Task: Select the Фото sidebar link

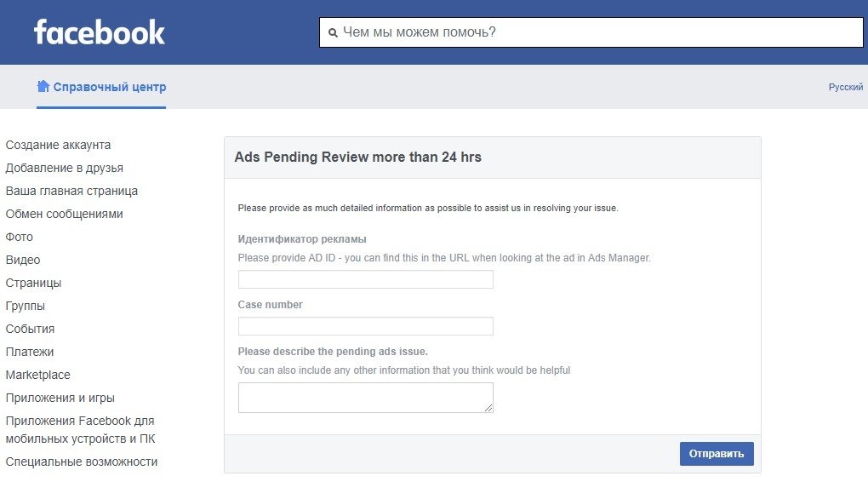Action: pos(20,237)
